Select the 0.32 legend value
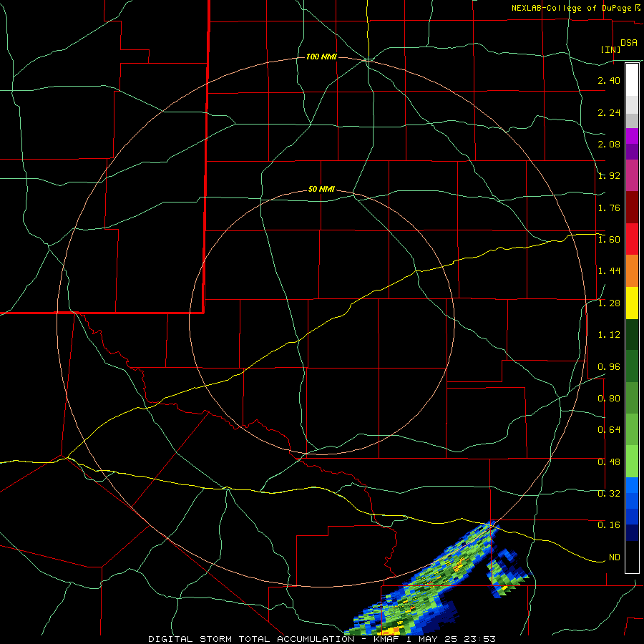The height and width of the screenshot is (644, 644). coord(609,493)
